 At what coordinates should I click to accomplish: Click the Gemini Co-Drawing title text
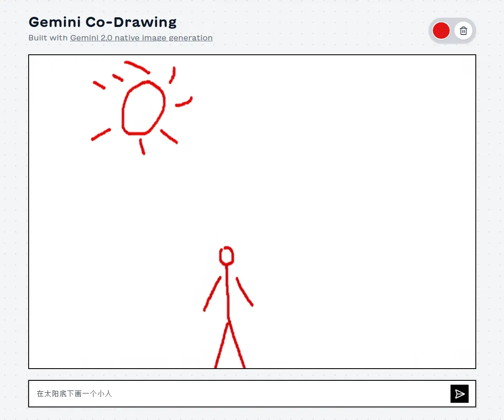pyautogui.click(x=102, y=21)
